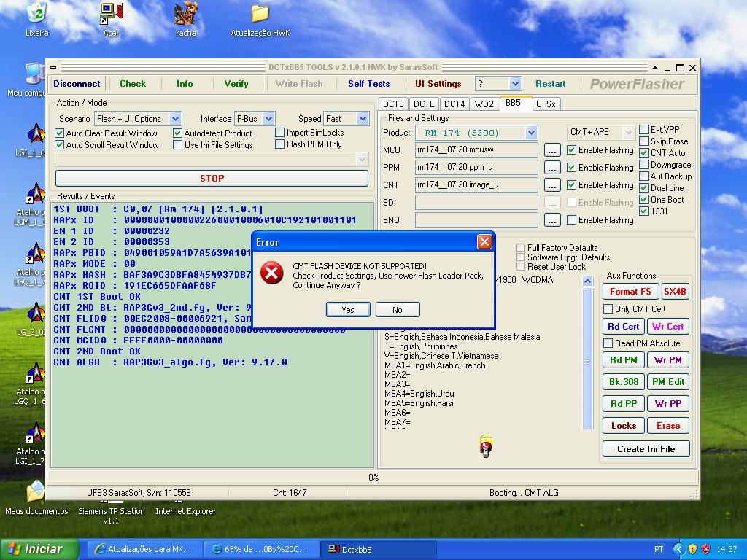Enable Import SimLocks checkbox

click(280, 133)
